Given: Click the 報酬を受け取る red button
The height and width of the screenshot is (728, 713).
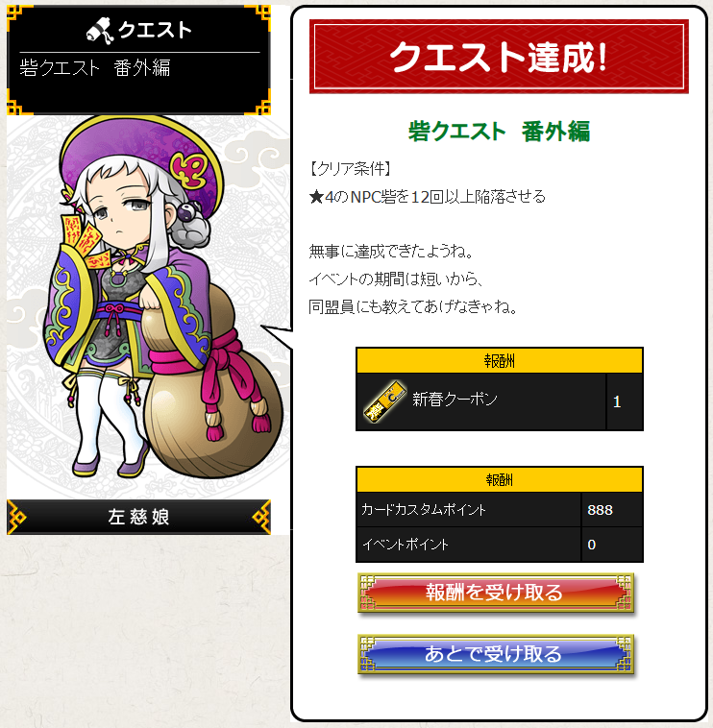Looking at the screenshot, I should (495, 593).
